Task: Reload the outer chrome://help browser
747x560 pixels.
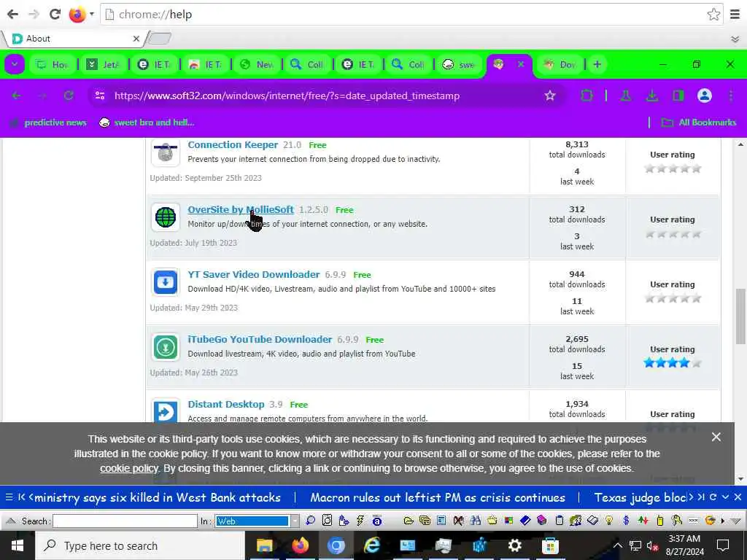Action: click(55, 14)
